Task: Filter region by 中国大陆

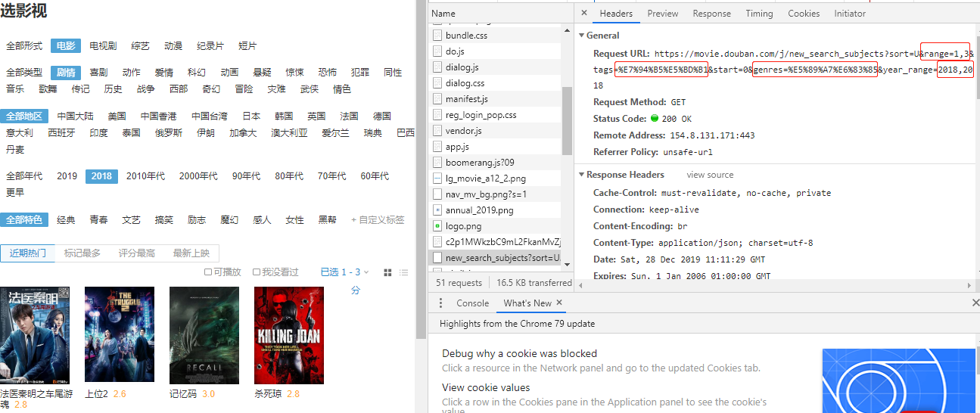Action: (76, 116)
